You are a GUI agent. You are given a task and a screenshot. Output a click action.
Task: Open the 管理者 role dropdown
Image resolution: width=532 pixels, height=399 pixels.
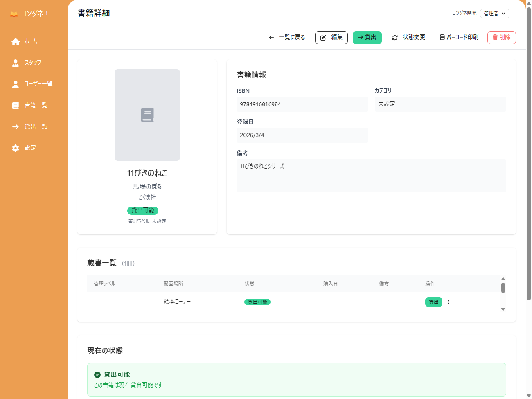pos(494,13)
